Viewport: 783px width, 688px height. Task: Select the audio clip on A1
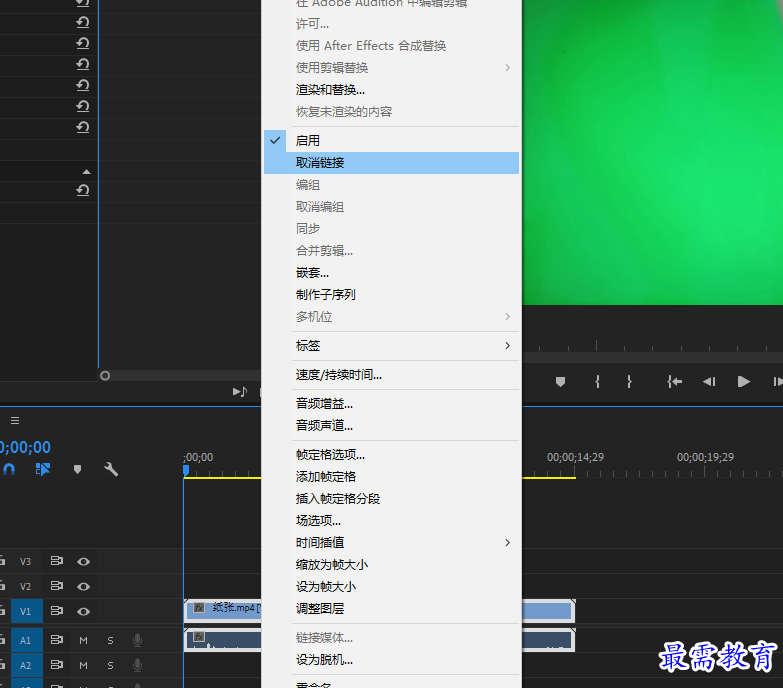(x=223, y=640)
